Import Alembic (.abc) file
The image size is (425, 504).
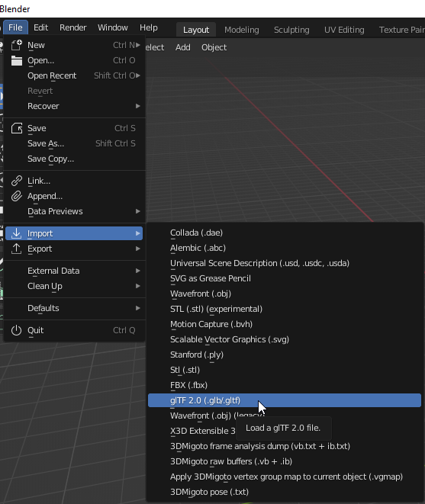[x=285, y=248]
